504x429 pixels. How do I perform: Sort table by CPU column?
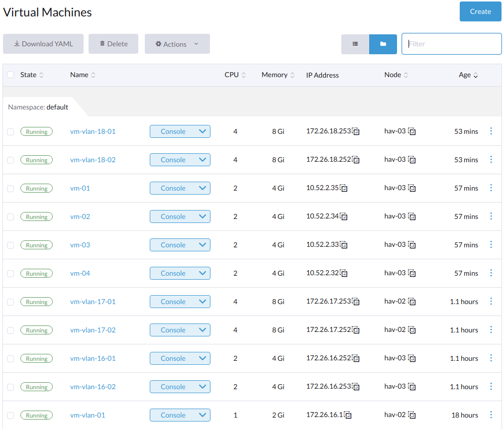pyautogui.click(x=235, y=75)
